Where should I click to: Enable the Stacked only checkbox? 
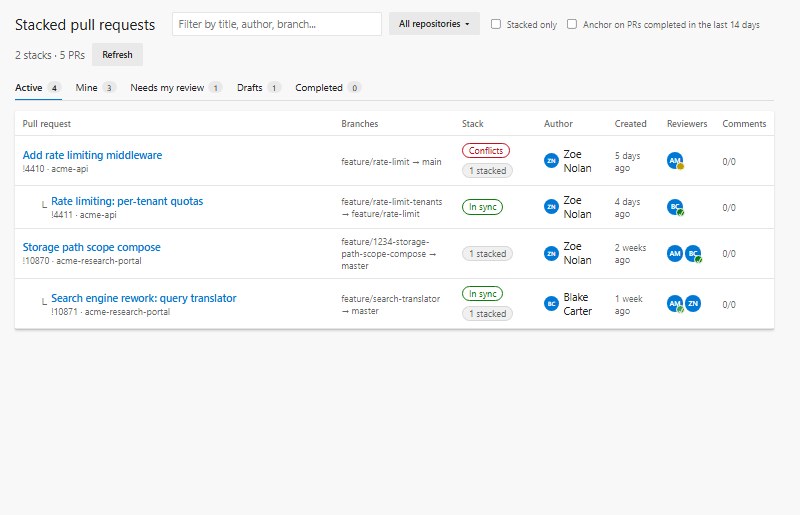pos(496,24)
